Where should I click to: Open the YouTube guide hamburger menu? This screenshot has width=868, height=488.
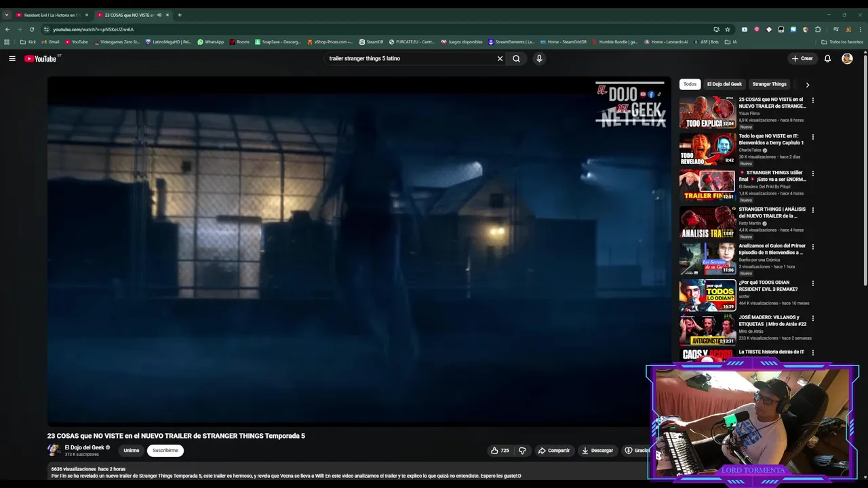pos(12,59)
